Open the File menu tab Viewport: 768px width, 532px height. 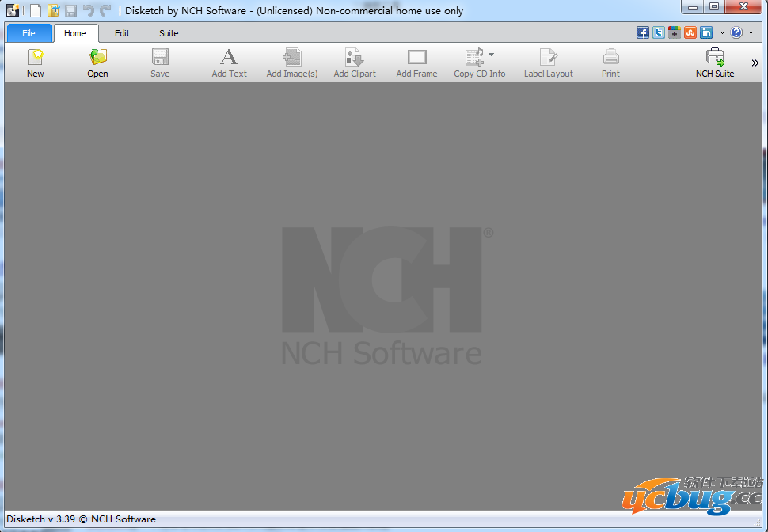(29, 33)
